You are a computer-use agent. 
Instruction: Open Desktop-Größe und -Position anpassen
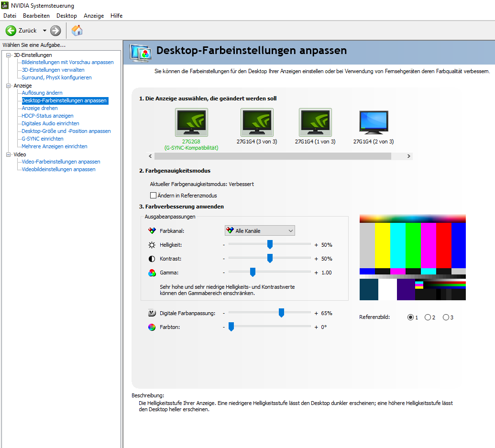pos(66,131)
